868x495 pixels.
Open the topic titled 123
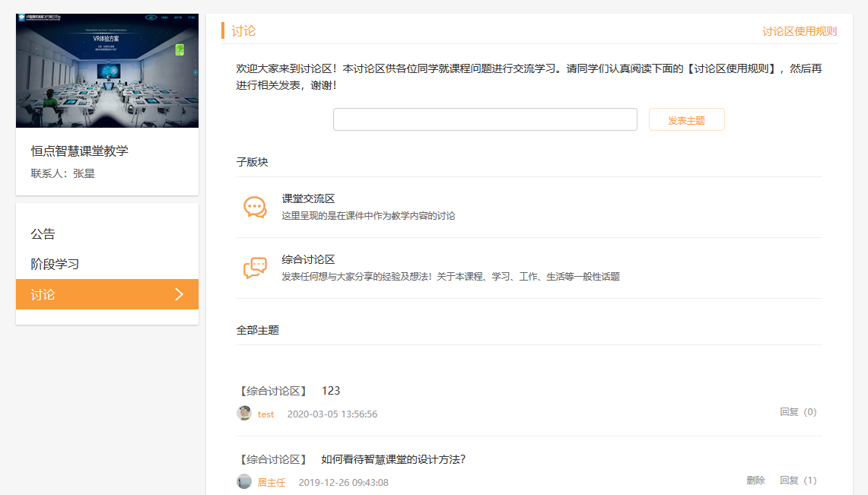click(331, 391)
